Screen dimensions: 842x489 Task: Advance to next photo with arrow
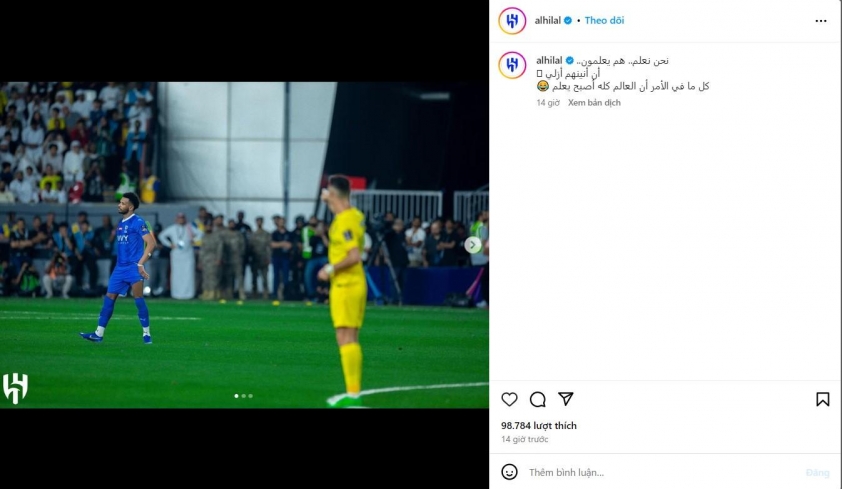click(473, 245)
